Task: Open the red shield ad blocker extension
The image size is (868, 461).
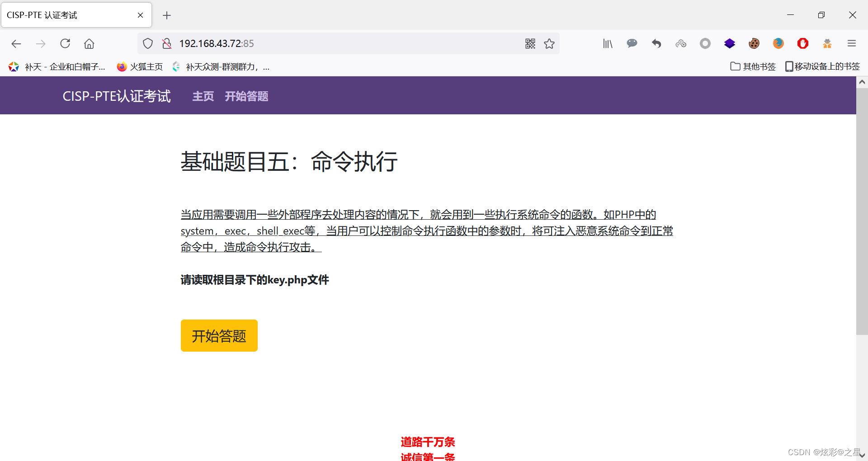Action: [803, 43]
